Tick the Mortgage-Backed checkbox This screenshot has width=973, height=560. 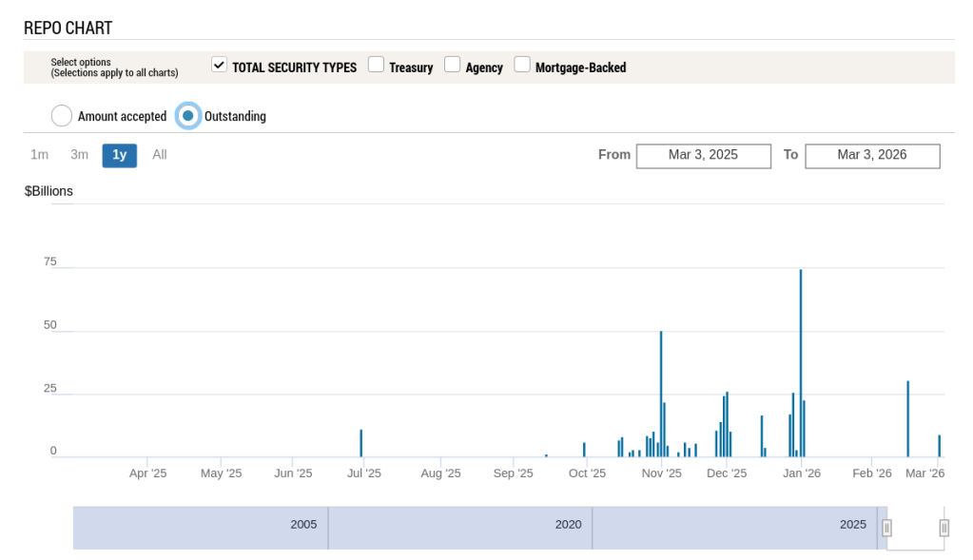coord(522,65)
